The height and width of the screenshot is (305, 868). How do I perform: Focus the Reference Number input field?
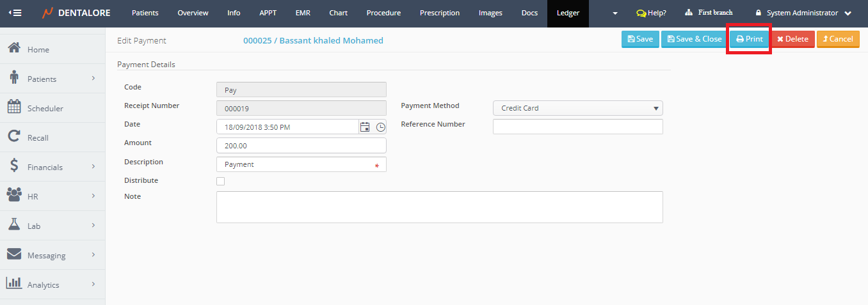[577, 127]
